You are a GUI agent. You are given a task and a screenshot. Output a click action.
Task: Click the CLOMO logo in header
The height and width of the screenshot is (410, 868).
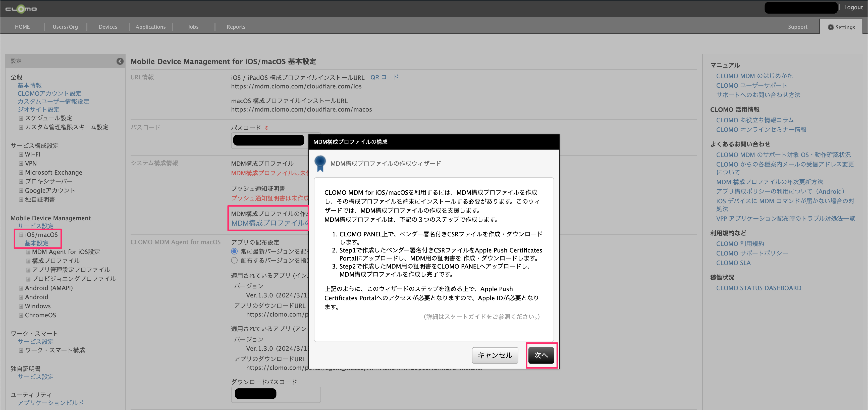pyautogui.click(x=21, y=9)
